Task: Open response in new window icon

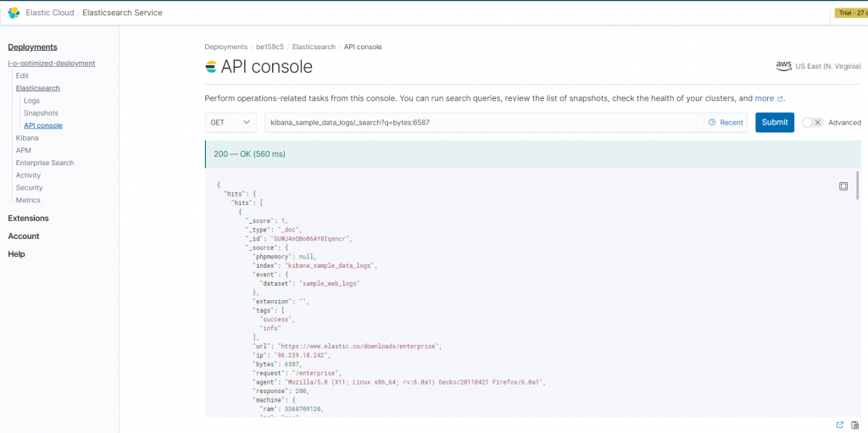Action: pyautogui.click(x=840, y=425)
